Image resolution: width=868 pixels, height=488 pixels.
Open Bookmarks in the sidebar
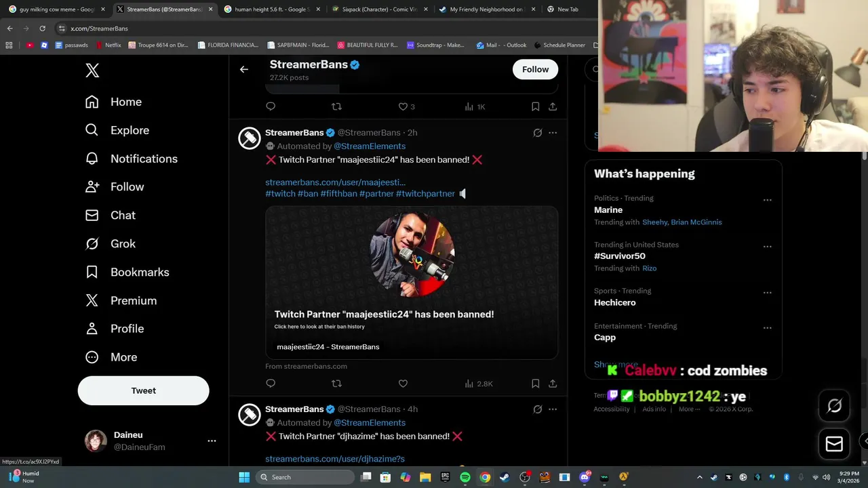coord(127,272)
